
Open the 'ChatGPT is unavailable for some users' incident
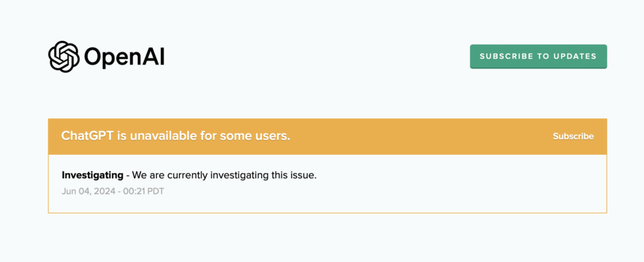coord(176,136)
